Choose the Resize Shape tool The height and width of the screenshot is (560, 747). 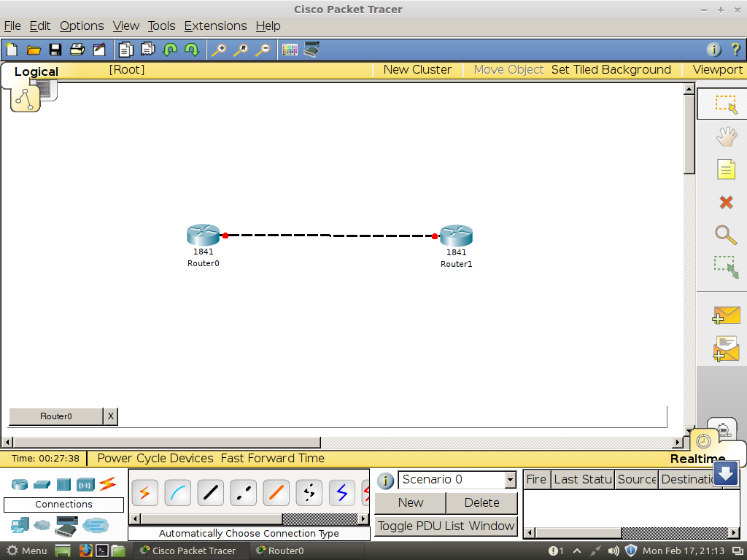point(726,267)
